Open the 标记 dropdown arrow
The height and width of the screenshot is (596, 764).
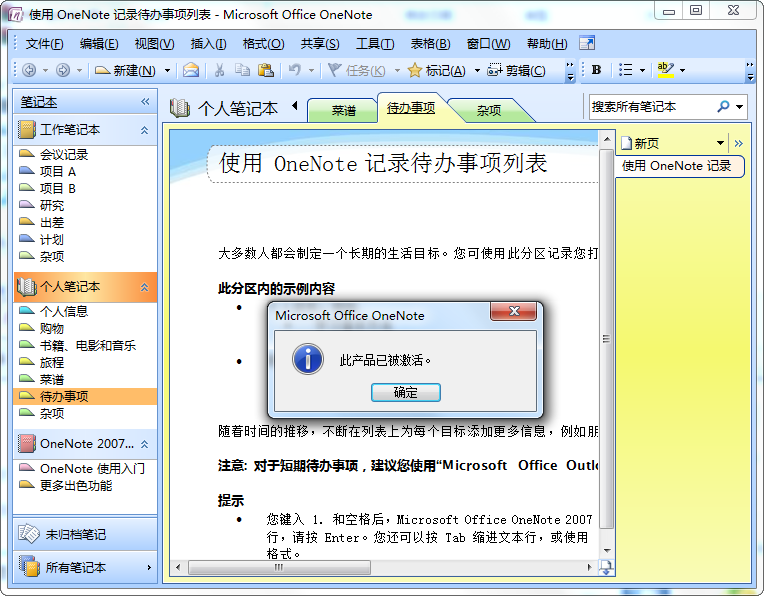(477, 71)
